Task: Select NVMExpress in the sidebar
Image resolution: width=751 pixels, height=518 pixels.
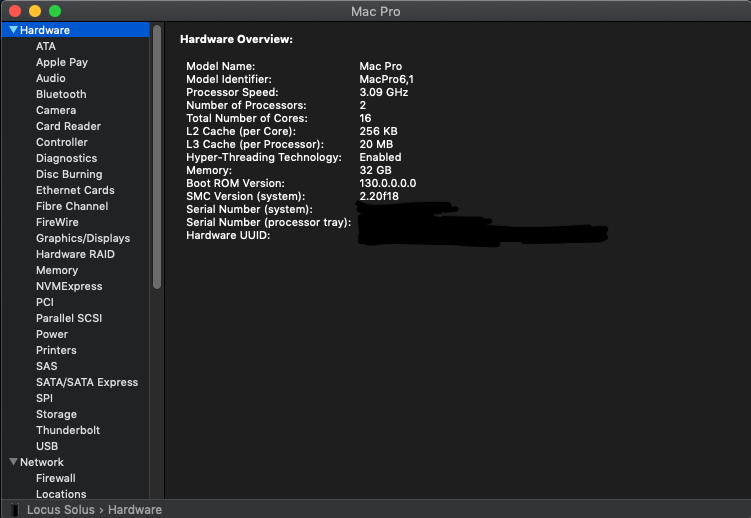Action: 69,286
